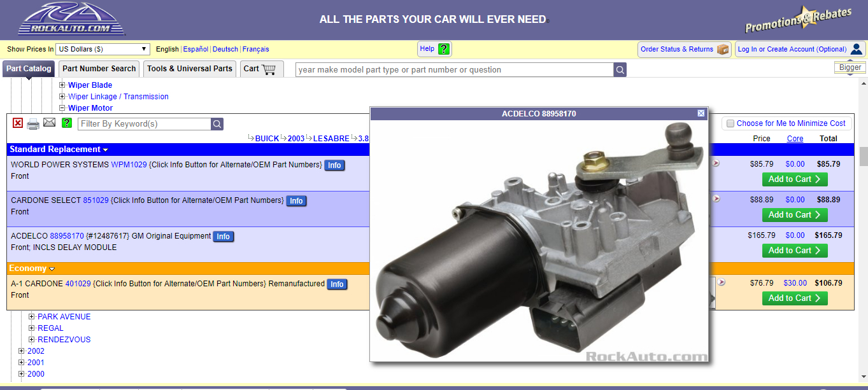Click the 2003 breadcrumb link
The image size is (868, 390).
(296, 139)
